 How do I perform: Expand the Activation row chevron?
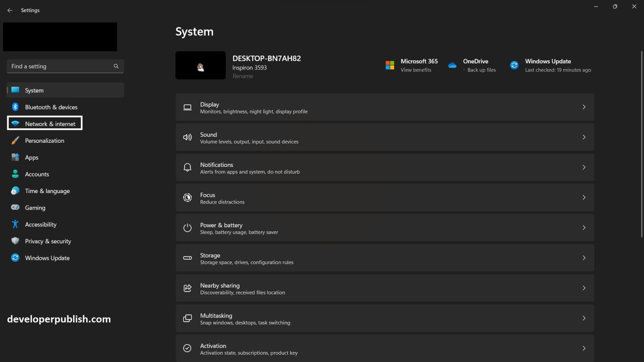coord(584,348)
